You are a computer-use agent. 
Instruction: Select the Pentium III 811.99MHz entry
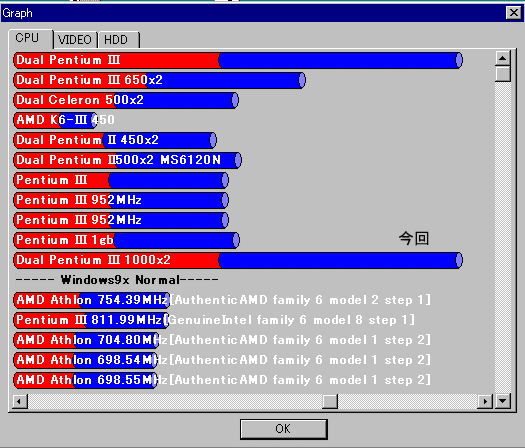point(214,320)
